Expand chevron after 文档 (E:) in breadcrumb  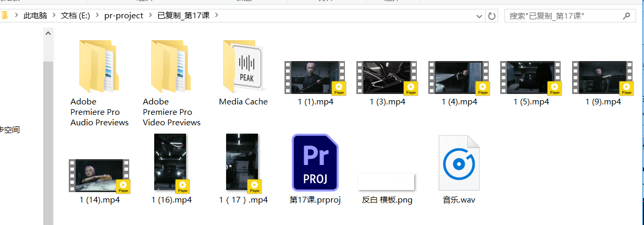pyautogui.click(x=97, y=16)
